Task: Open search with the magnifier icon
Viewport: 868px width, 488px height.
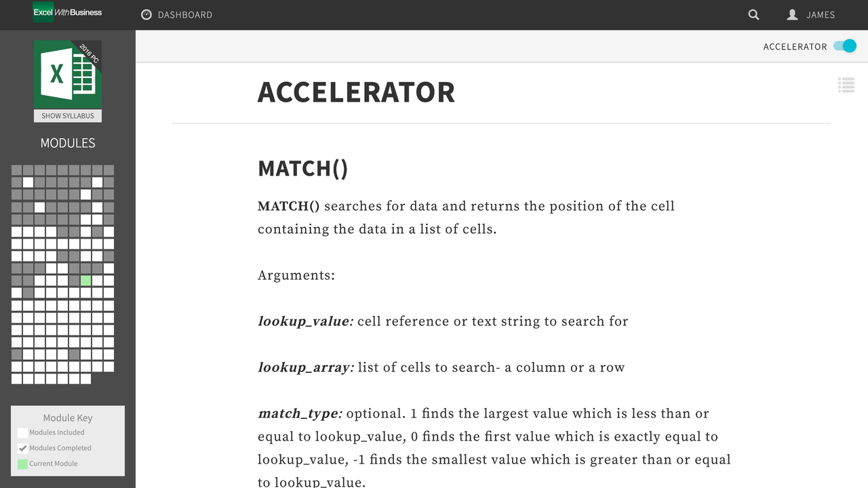Action: pyautogui.click(x=753, y=14)
